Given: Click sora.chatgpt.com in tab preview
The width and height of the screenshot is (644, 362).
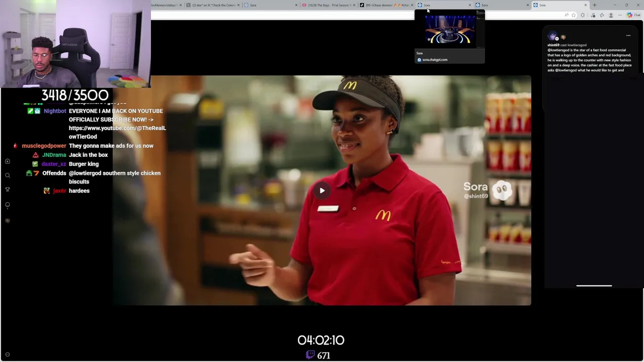Looking at the screenshot, I should [435, 60].
